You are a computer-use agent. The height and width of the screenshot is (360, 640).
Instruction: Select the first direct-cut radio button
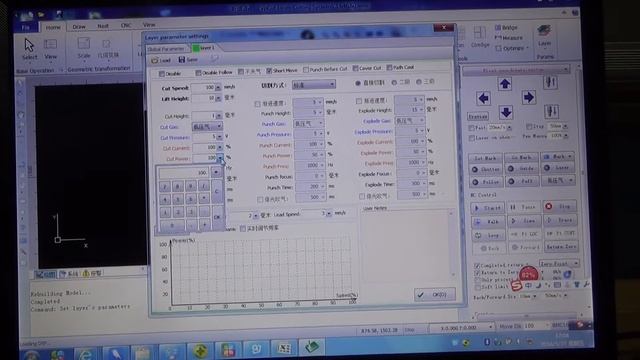[358, 83]
